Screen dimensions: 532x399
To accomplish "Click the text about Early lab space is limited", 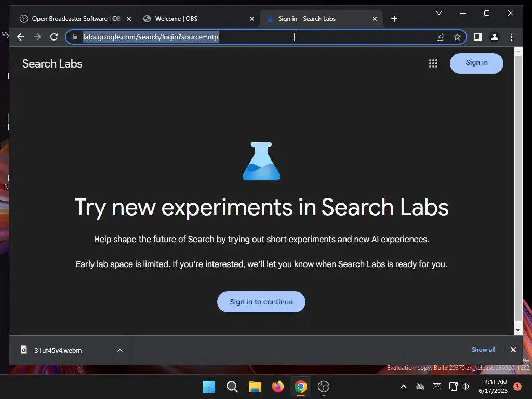I will point(261,264).
